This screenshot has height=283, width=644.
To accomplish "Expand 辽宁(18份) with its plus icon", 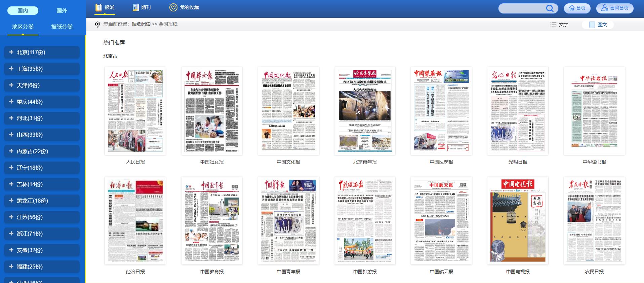I will (11, 168).
